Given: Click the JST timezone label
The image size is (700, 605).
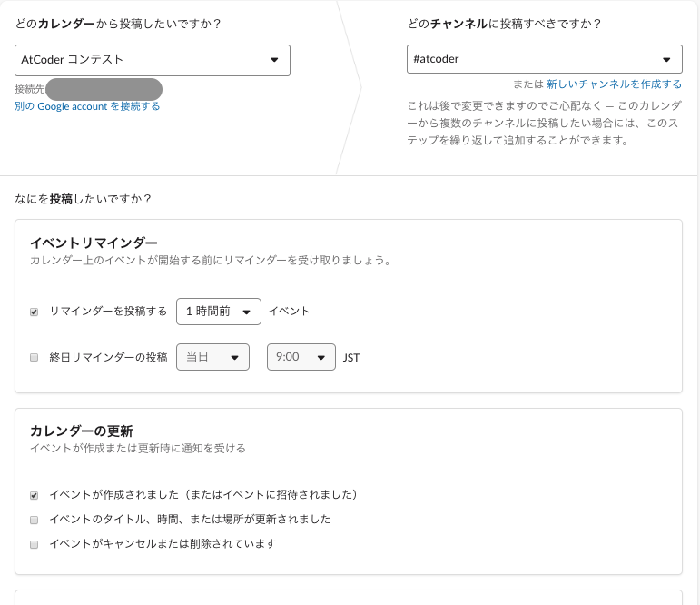Looking at the screenshot, I should coord(351,358).
